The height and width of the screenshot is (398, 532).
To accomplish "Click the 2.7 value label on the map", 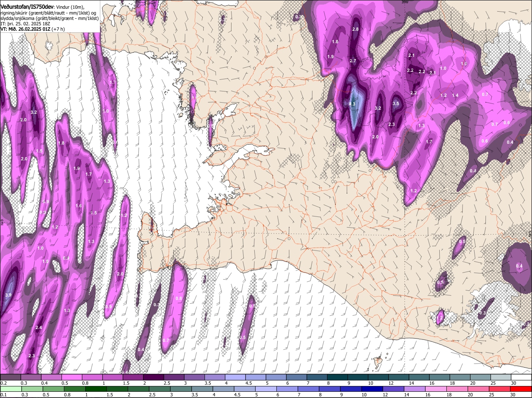I will pos(353,61).
